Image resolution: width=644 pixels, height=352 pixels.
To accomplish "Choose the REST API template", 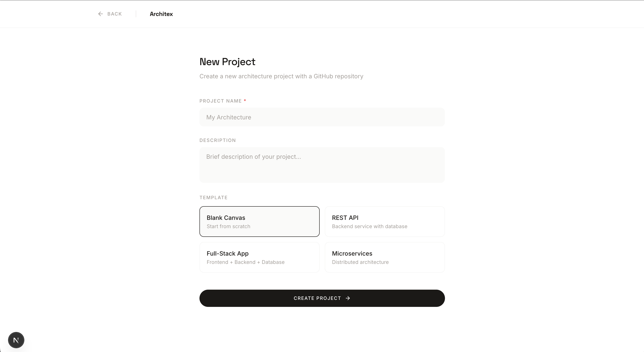I will pyautogui.click(x=385, y=221).
